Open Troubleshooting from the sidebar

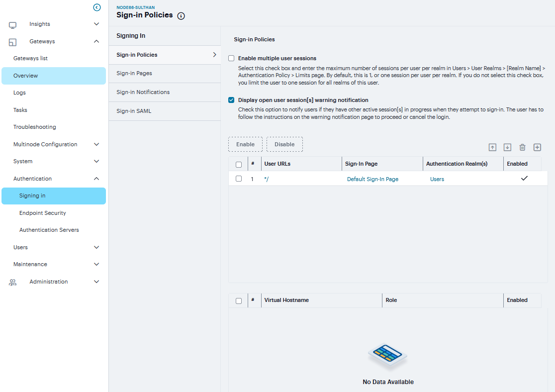[x=33, y=127]
